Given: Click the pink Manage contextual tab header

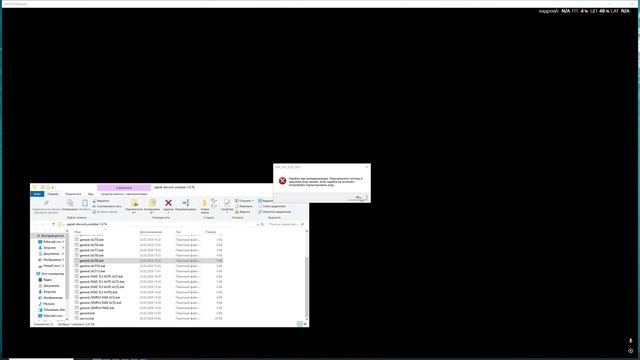Looking at the screenshot, I should (124, 188).
